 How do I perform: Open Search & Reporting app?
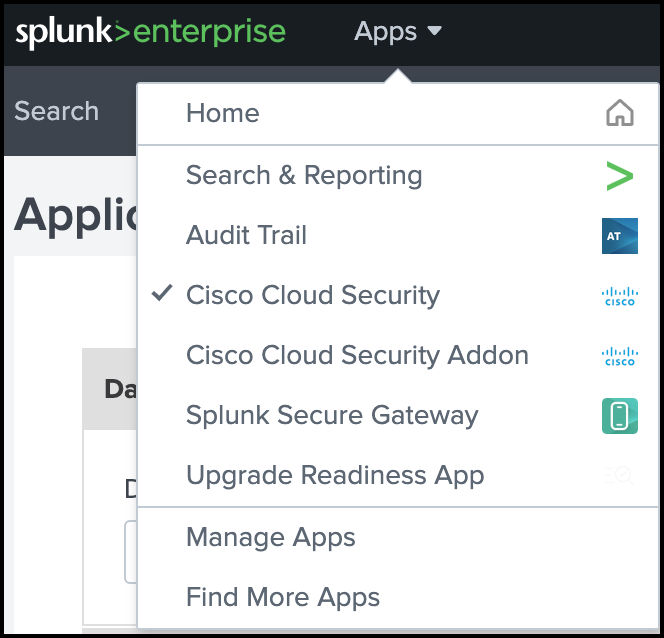point(398,175)
